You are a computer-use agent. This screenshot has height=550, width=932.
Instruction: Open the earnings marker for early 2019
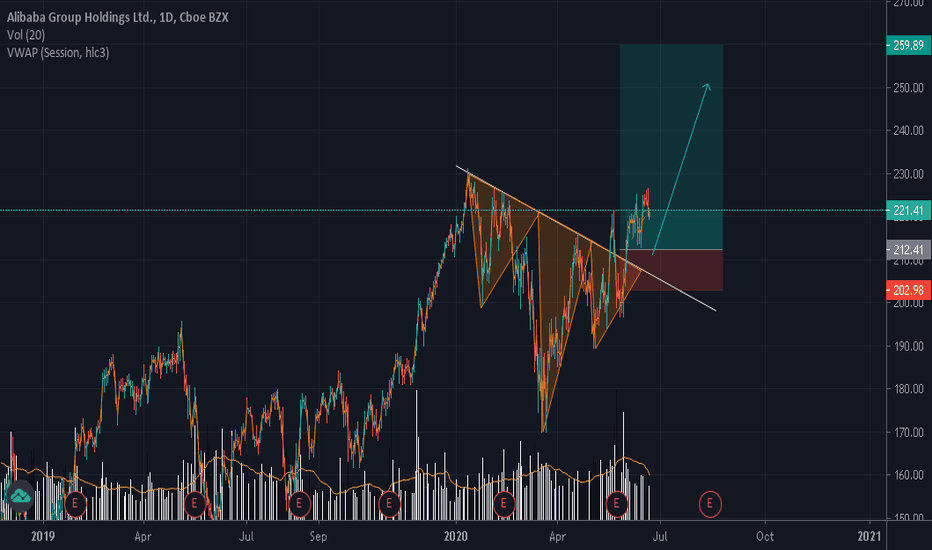click(x=75, y=504)
